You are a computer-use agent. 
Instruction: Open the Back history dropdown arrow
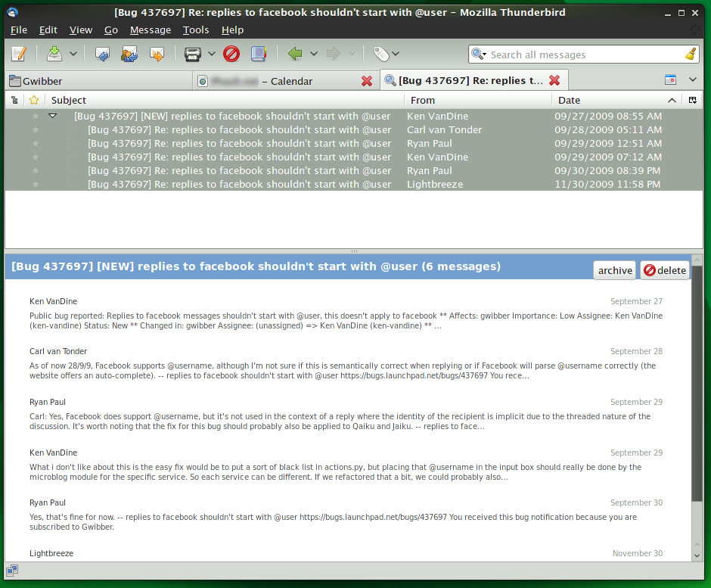[313, 54]
